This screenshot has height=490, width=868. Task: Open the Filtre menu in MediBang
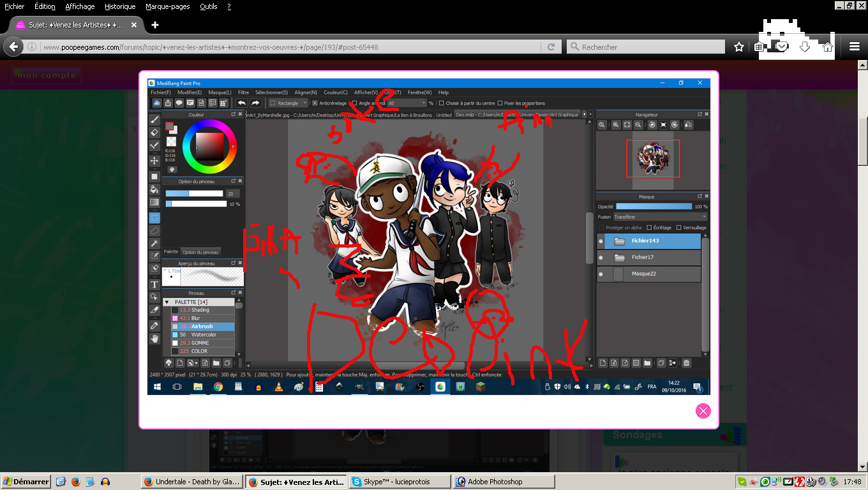pyautogui.click(x=243, y=93)
